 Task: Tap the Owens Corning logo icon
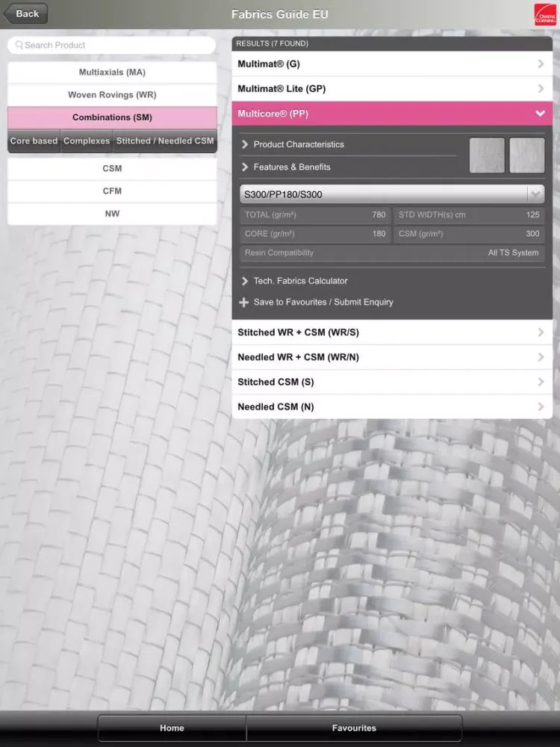click(x=545, y=15)
